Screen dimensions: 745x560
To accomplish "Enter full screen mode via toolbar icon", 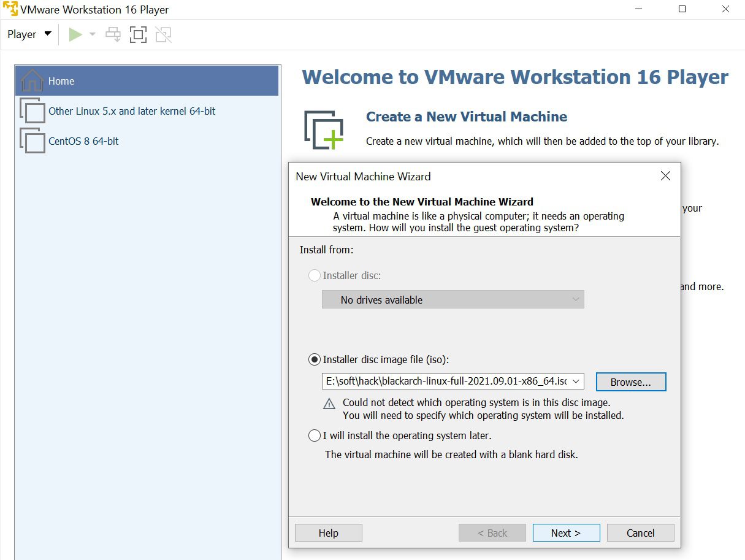I will 138,34.
